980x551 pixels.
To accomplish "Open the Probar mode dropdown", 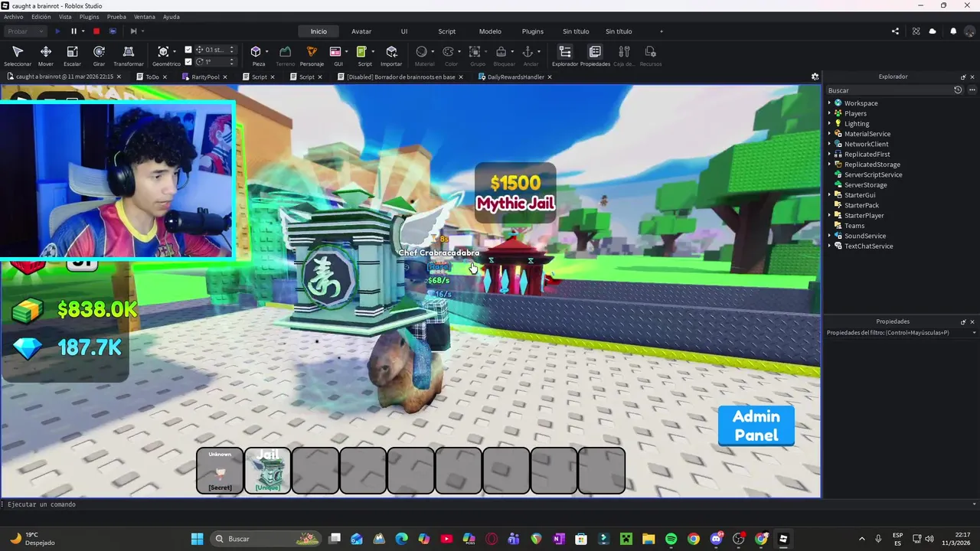I will coord(24,31).
